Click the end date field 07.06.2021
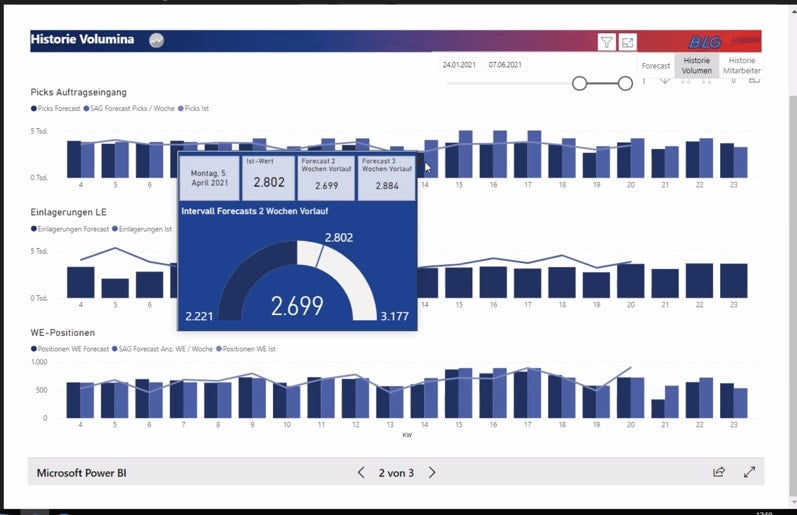Image resolution: width=797 pixels, height=515 pixels. pos(505,65)
